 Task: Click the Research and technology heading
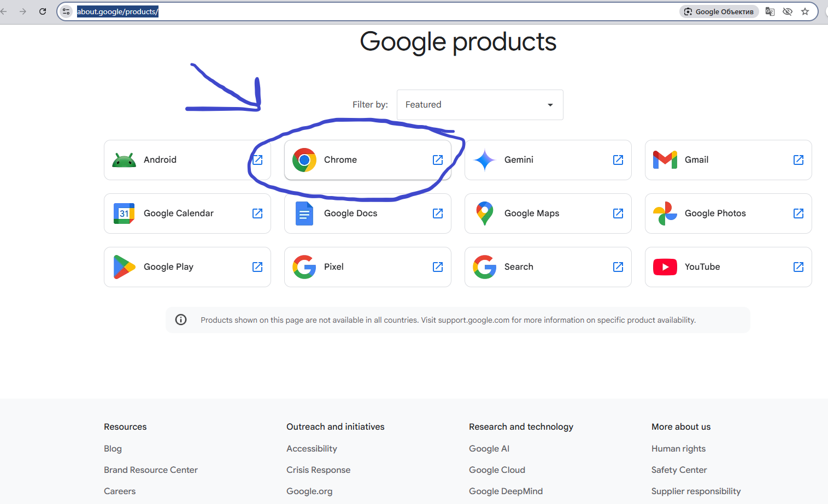[521, 427]
